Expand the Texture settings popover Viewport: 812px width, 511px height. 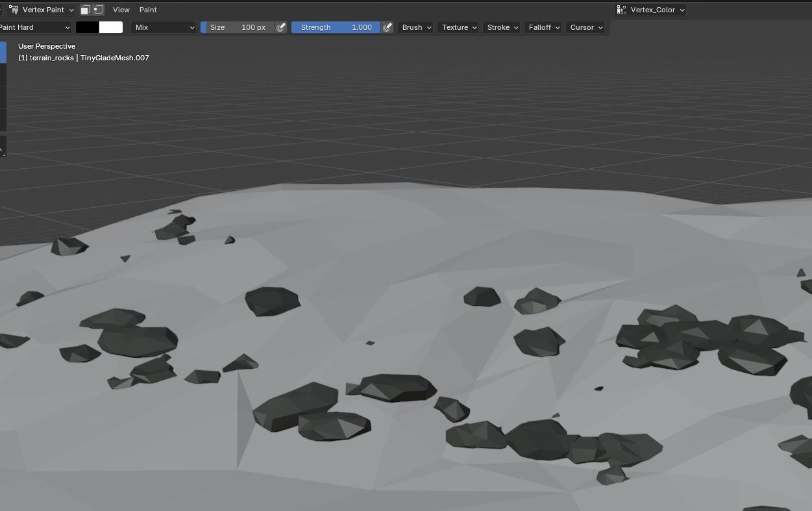pyautogui.click(x=459, y=27)
